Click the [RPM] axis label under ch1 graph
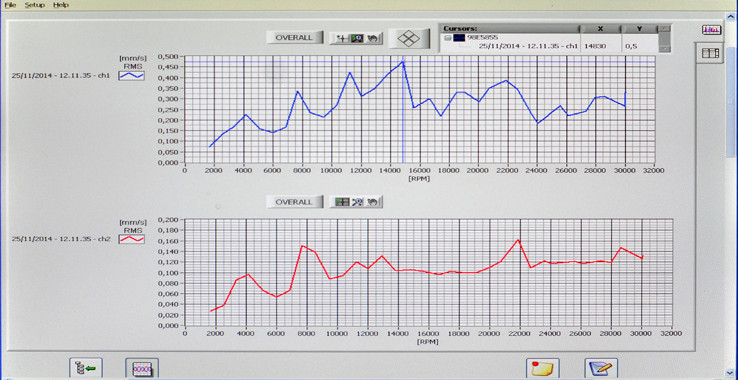Viewport: 738px width, 380px height. pyautogui.click(x=419, y=178)
